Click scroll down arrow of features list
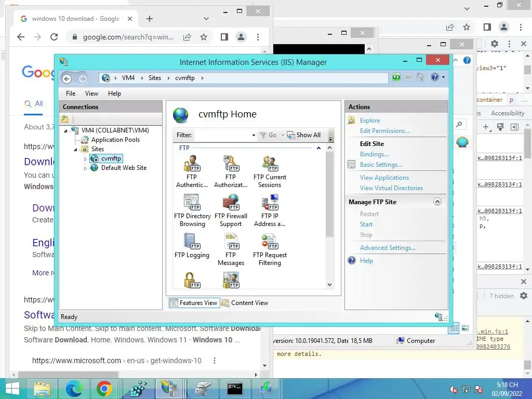The image size is (532, 399). coord(329,285)
